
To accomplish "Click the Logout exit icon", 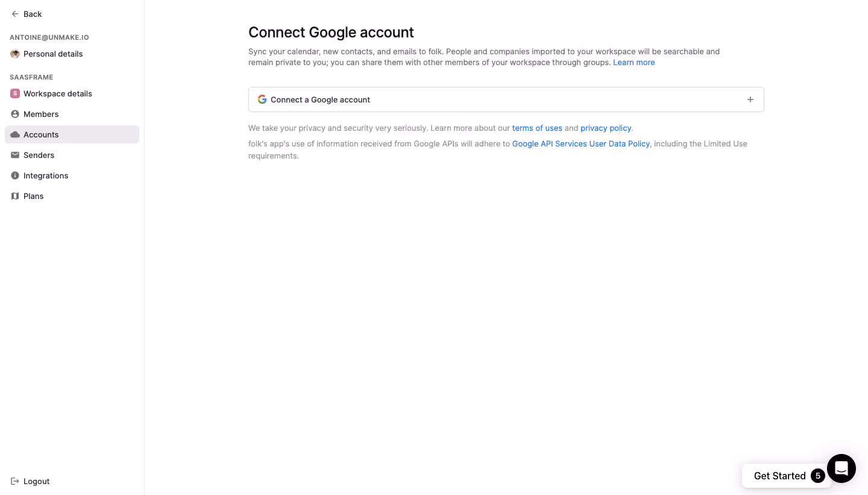I will pos(15,481).
